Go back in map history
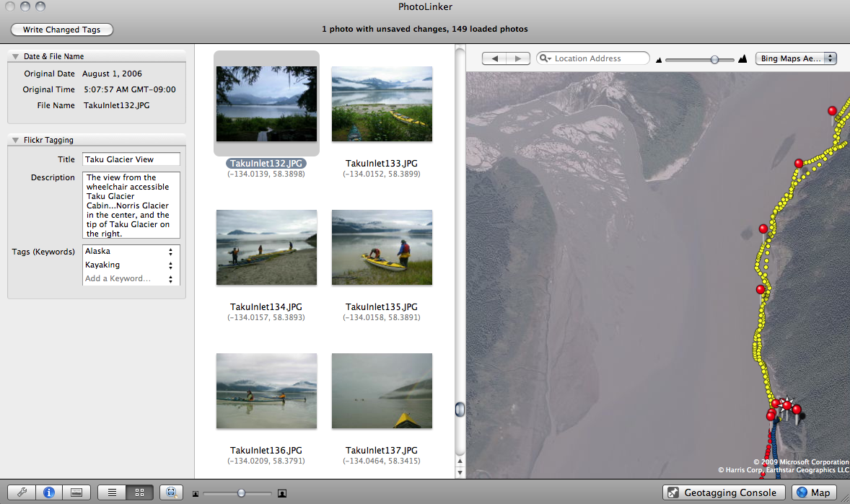This screenshot has width=850, height=504. tap(494, 58)
